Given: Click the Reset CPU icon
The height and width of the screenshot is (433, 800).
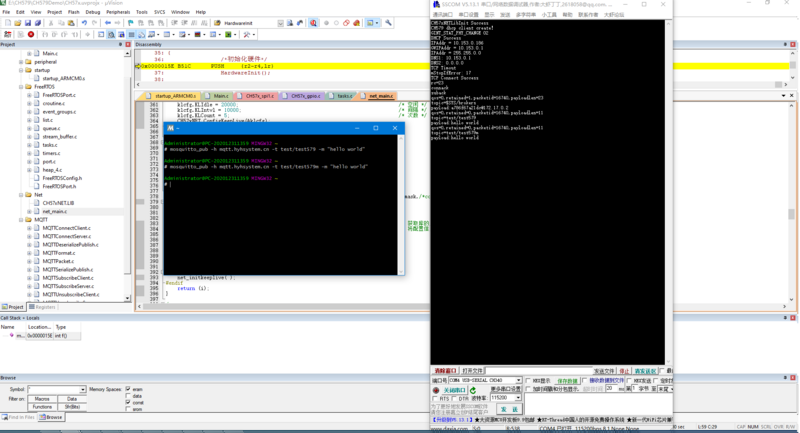Looking at the screenshot, I should click(8, 35).
